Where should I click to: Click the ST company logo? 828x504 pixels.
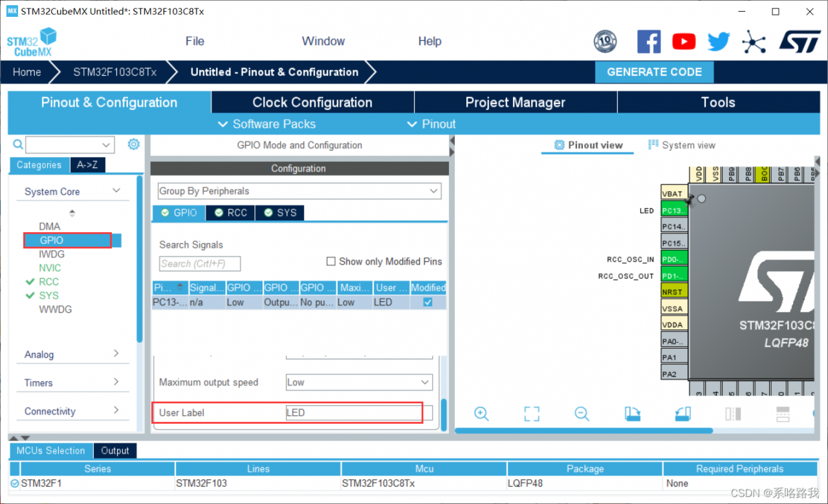point(800,41)
